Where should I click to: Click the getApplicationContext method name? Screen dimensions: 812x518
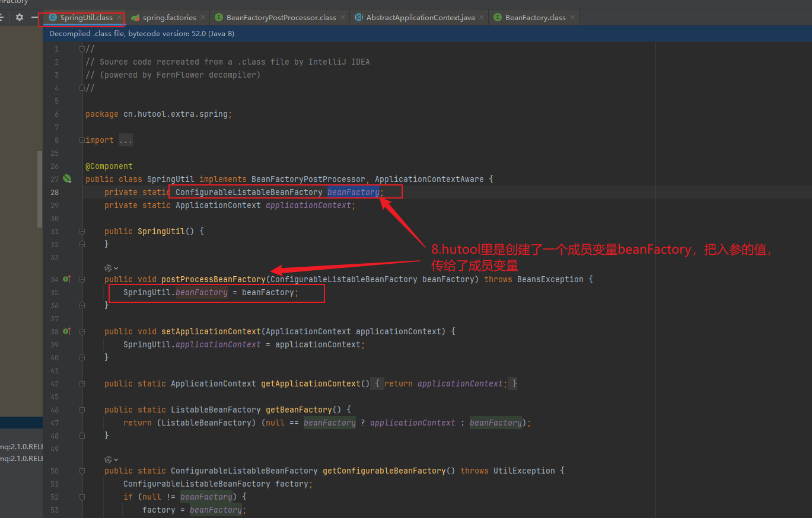[311, 383]
